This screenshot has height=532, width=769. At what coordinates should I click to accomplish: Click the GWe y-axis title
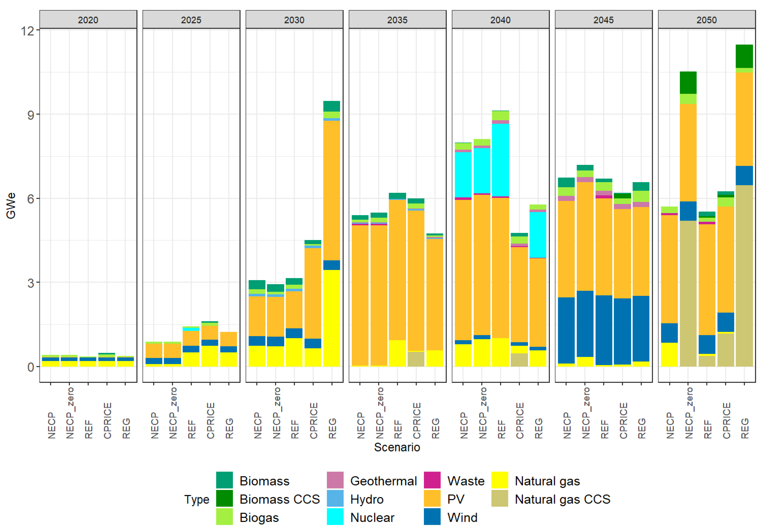(11, 206)
